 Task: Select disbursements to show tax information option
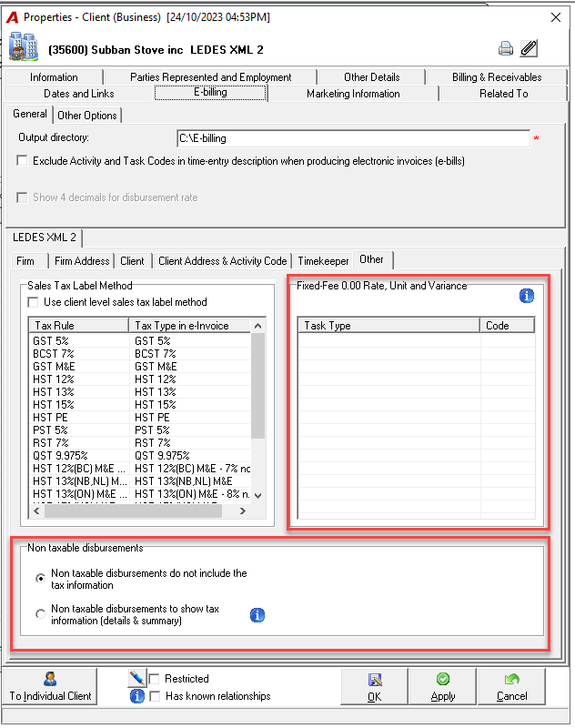[40, 614]
